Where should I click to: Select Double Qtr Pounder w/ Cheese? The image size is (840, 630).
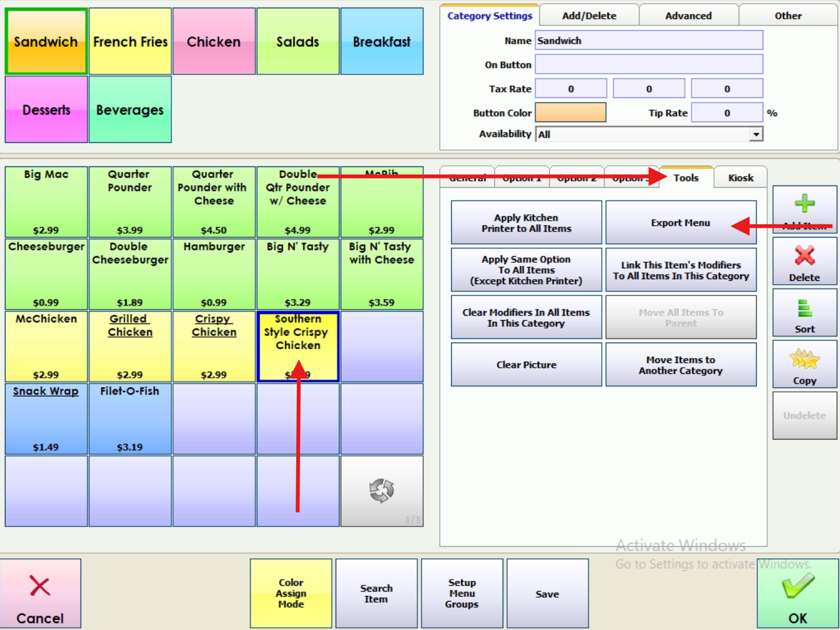click(x=298, y=202)
